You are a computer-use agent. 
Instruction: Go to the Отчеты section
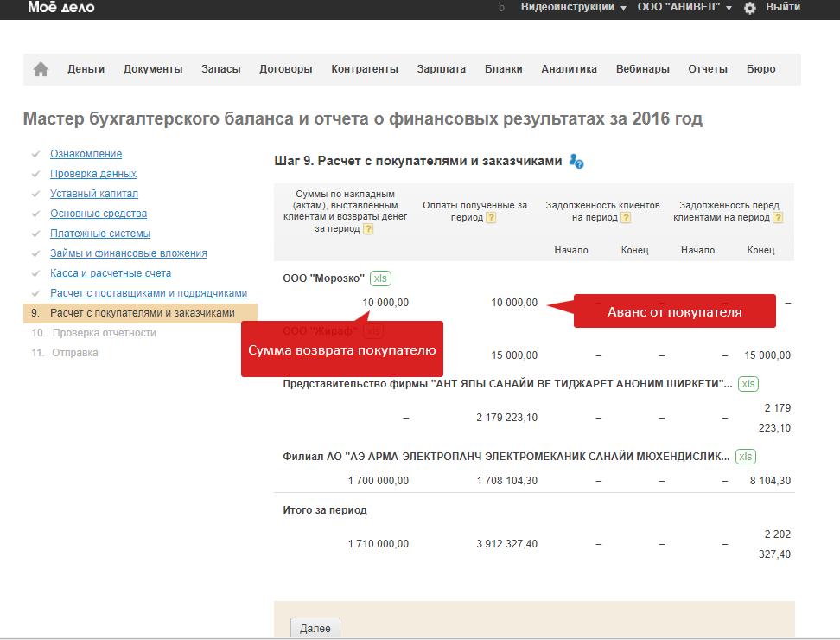click(708, 69)
